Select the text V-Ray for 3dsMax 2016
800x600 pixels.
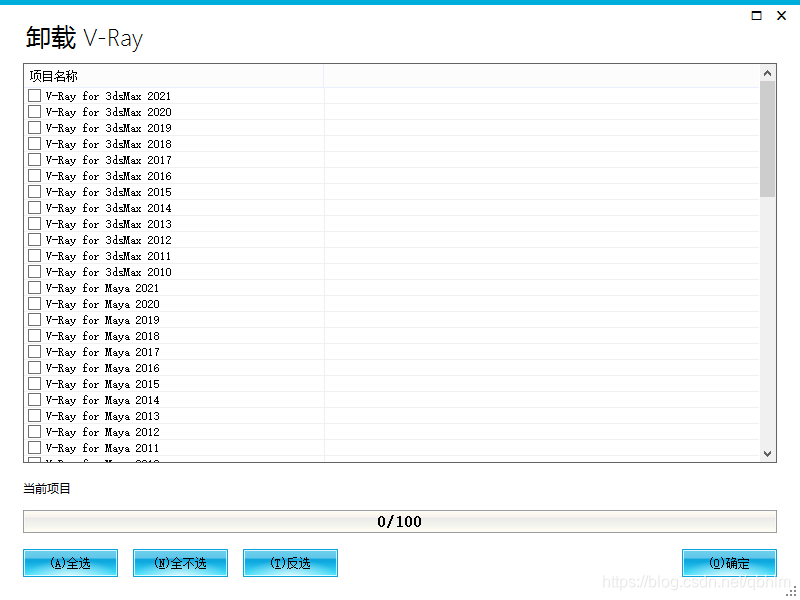108,176
